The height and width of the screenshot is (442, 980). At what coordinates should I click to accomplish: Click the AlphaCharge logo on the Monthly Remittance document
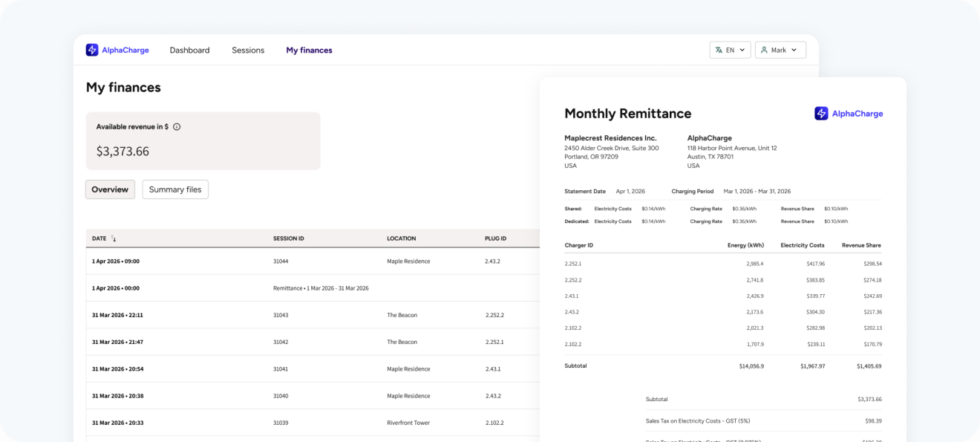point(849,114)
